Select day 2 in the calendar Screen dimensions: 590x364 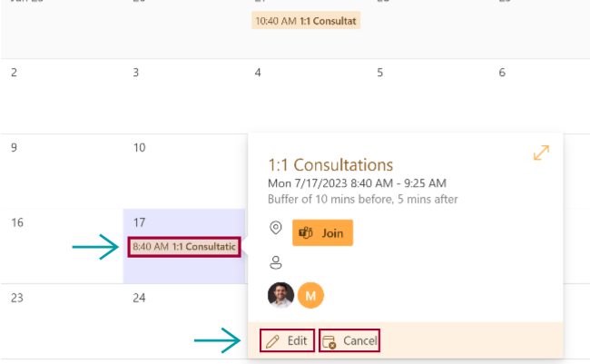(x=14, y=73)
